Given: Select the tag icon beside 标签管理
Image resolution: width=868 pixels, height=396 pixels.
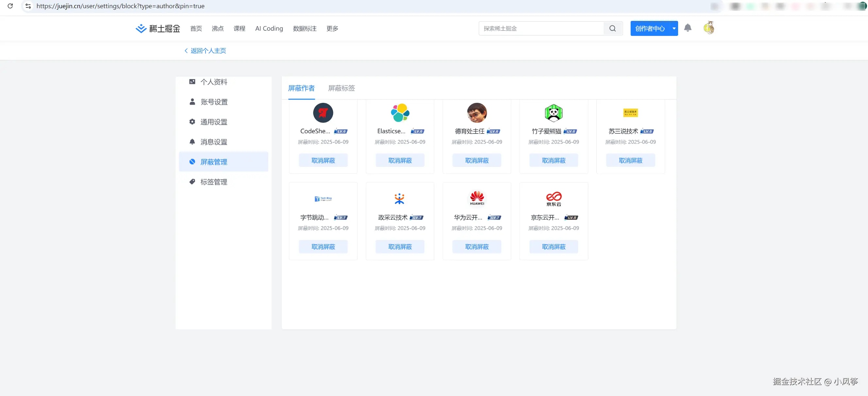Looking at the screenshot, I should pos(192,182).
